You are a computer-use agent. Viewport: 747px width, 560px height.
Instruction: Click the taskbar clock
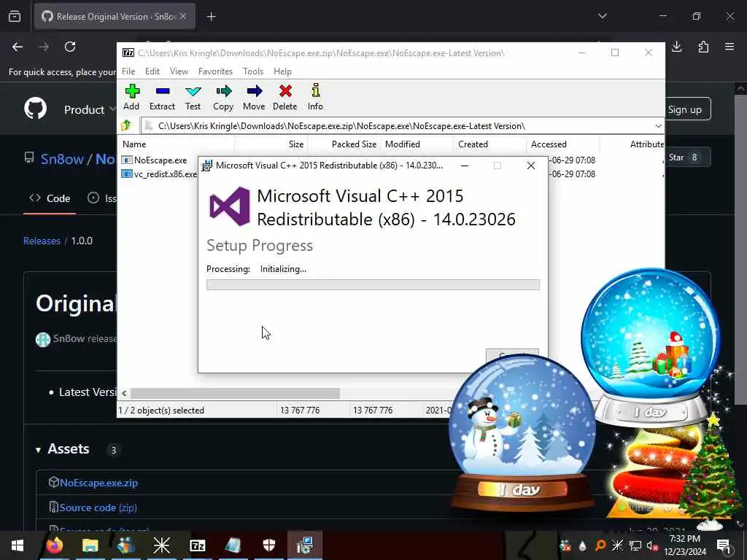[684, 545]
